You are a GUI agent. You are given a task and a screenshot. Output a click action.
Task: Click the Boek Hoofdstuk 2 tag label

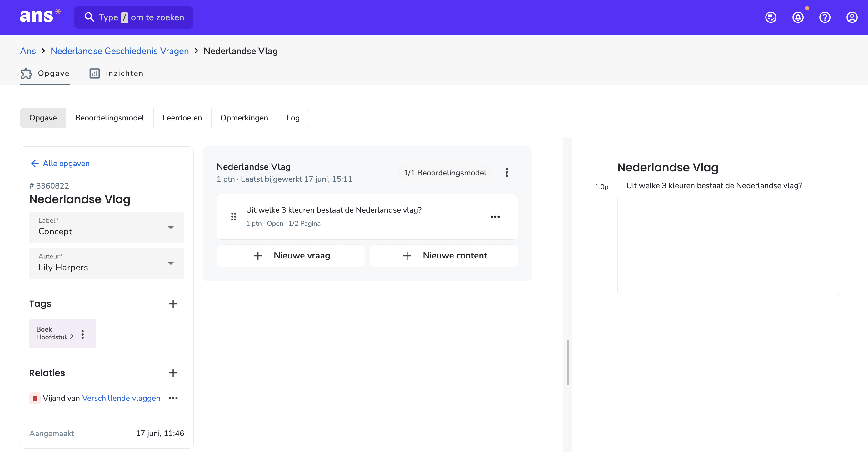pos(55,333)
